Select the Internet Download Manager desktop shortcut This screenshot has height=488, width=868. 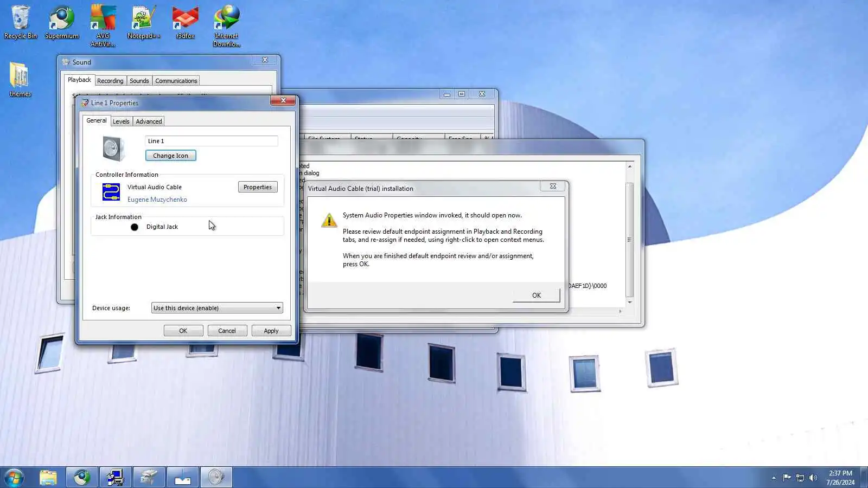pyautogui.click(x=226, y=26)
